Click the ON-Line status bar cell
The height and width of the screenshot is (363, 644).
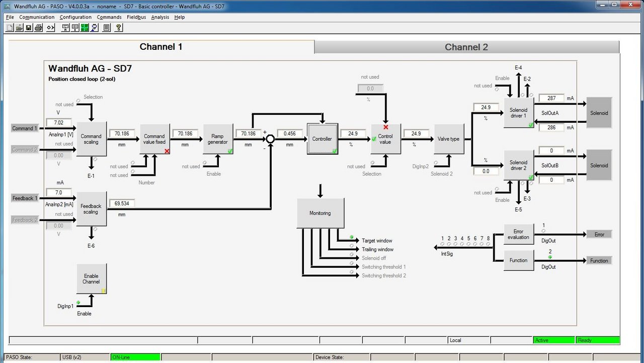135,357
